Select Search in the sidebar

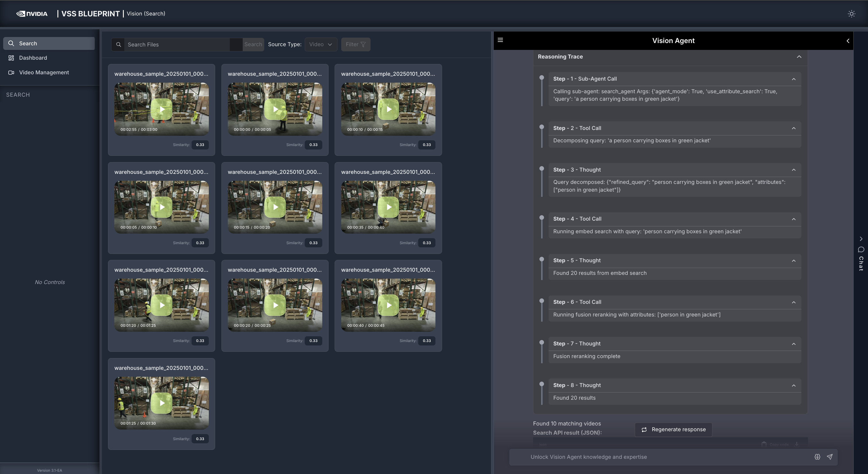28,43
